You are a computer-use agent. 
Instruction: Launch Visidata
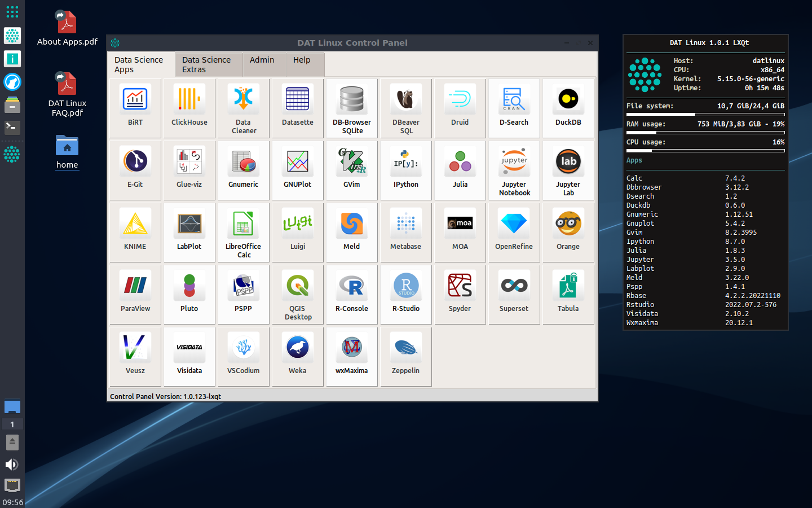[x=189, y=357]
